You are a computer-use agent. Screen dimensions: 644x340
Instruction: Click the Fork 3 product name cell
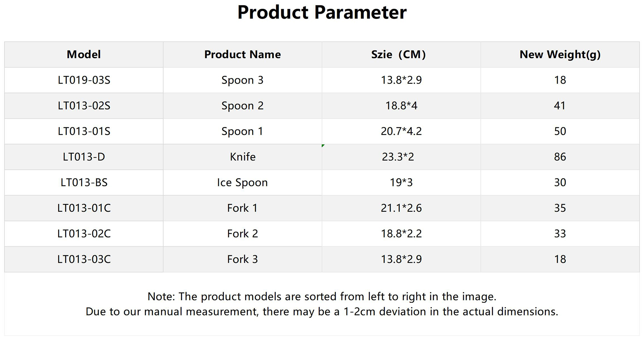(243, 259)
